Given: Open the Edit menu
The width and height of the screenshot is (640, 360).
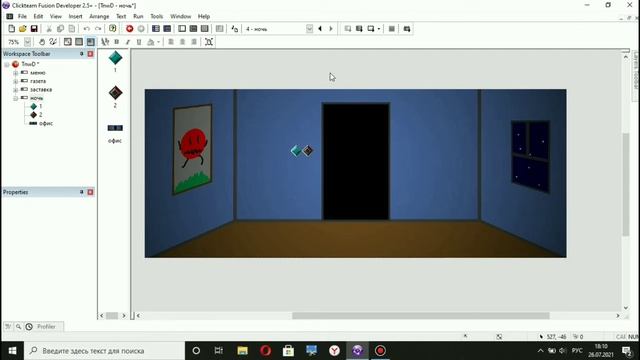Looking at the screenshot, I should coord(38,16).
